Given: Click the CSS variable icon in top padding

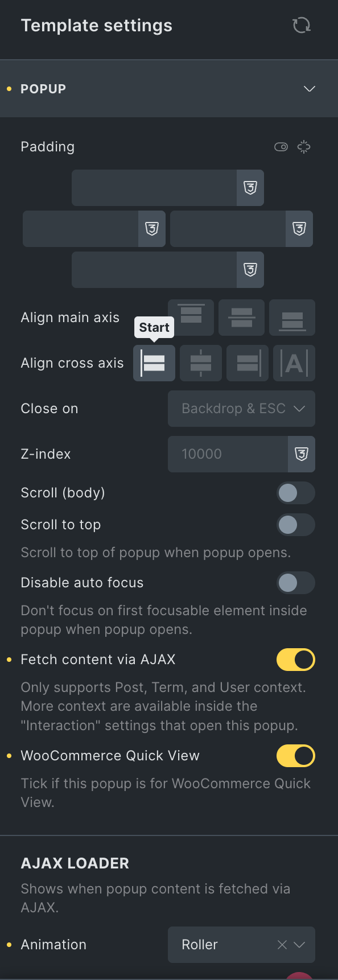Looking at the screenshot, I should (x=250, y=188).
